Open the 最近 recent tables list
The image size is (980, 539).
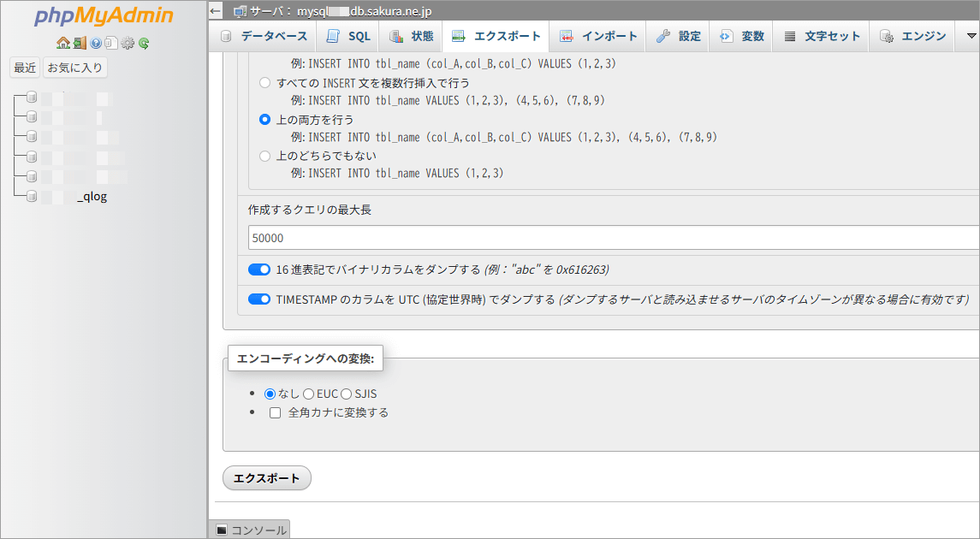click(x=25, y=68)
